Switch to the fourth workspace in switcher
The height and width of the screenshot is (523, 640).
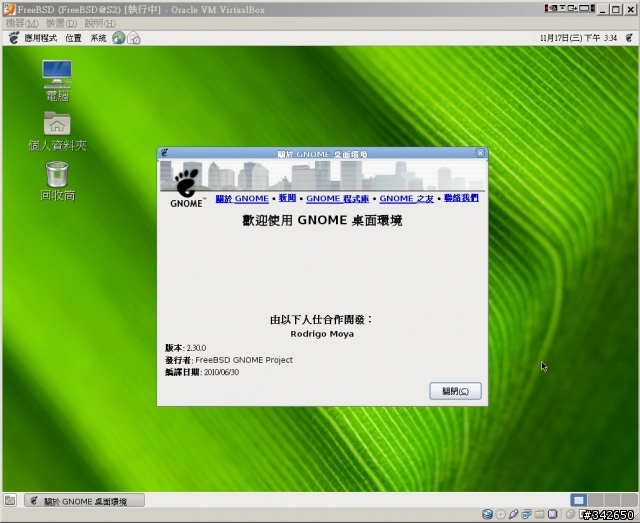628,500
